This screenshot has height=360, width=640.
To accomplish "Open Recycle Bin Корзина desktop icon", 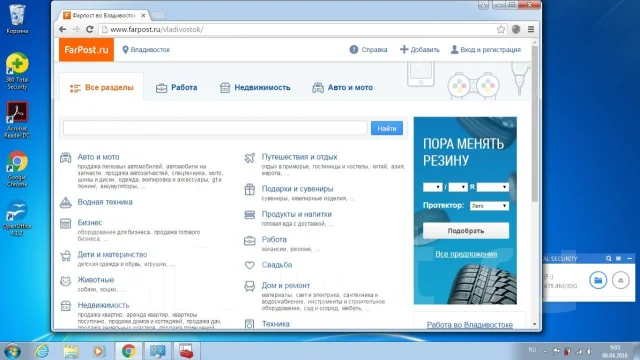I will (x=17, y=19).
